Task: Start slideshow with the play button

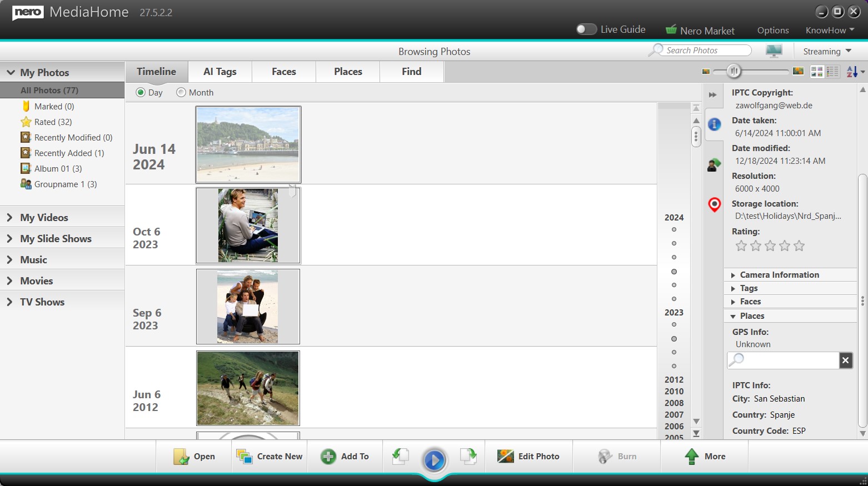Action: point(434,460)
